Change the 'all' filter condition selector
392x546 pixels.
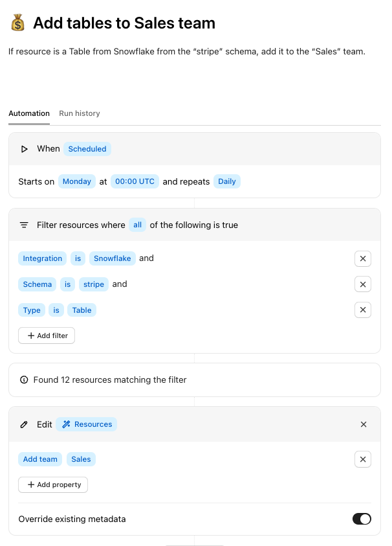tap(137, 225)
